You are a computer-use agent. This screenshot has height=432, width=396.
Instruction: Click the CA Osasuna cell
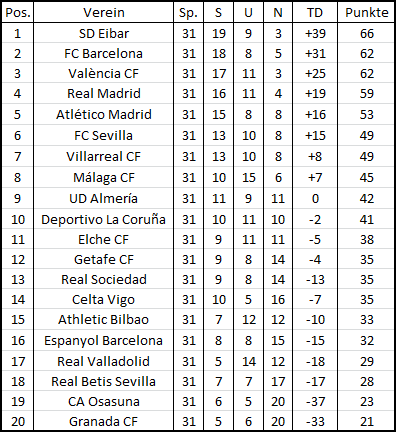(104, 401)
